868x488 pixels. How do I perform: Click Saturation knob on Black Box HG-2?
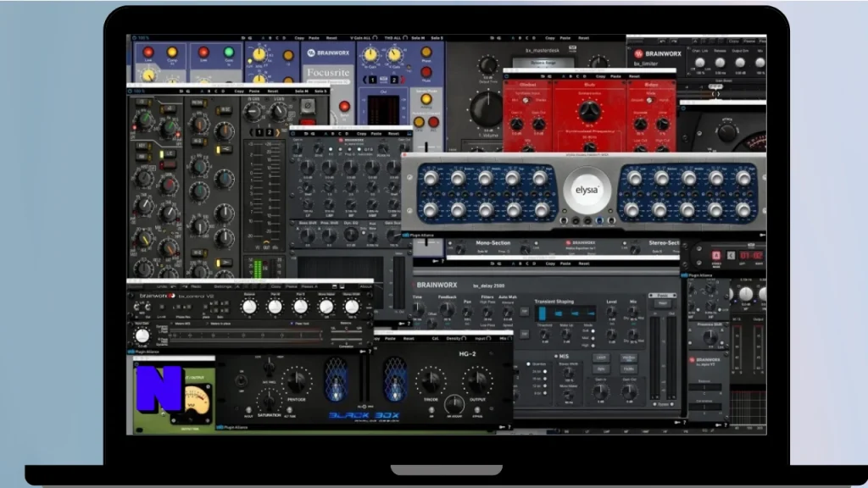(x=269, y=401)
